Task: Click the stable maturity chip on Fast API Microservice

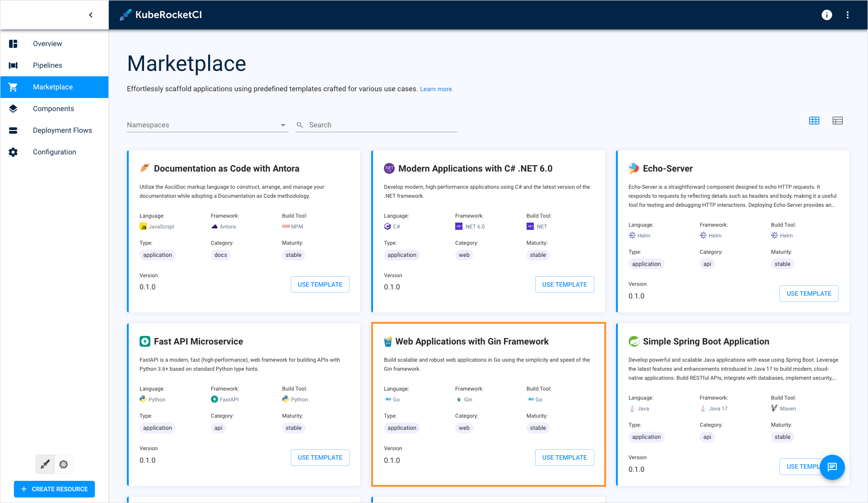Action: pos(294,428)
